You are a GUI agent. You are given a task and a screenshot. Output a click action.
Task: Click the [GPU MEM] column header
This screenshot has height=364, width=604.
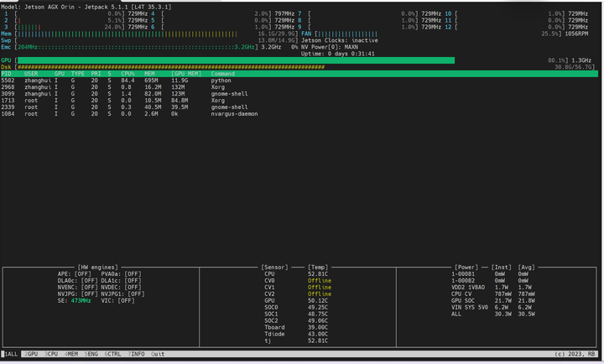(x=186, y=74)
